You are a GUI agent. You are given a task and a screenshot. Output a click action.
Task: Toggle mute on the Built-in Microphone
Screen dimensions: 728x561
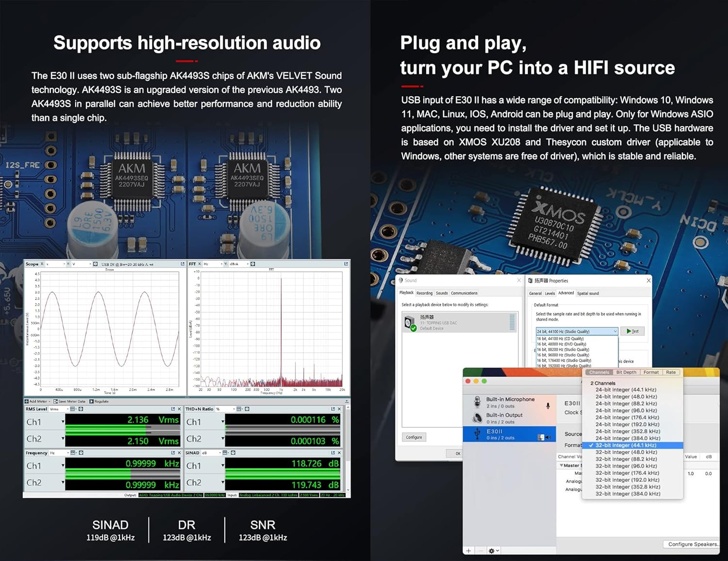548,405
